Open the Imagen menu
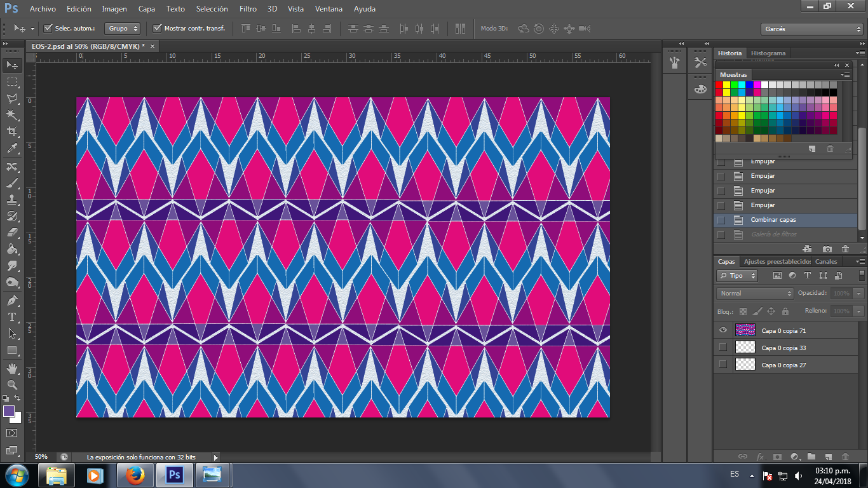 click(114, 9)
